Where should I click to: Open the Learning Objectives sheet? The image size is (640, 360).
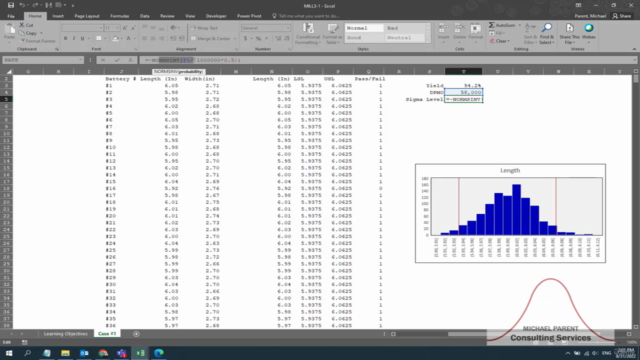[66, 334]
